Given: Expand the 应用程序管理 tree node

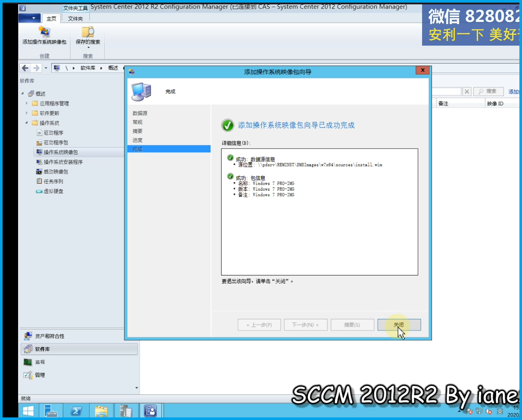Looking at the screenshot, I should coord(27,103).
